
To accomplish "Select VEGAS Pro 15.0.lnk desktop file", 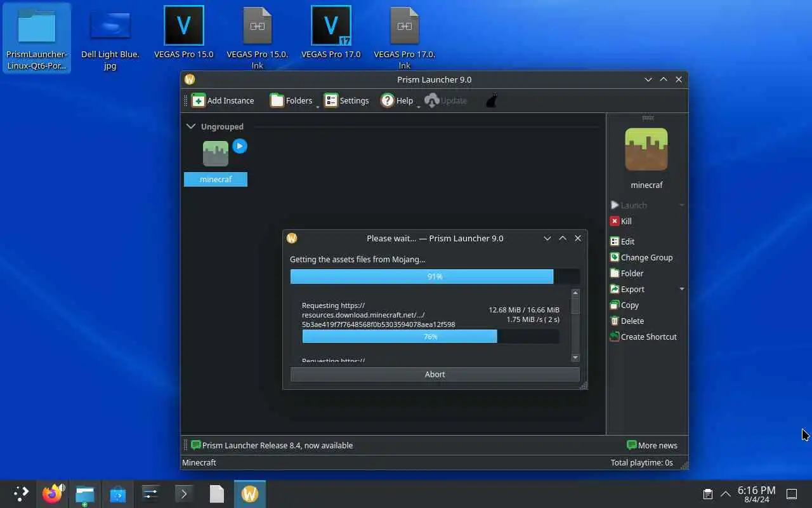I will point(258,37).
